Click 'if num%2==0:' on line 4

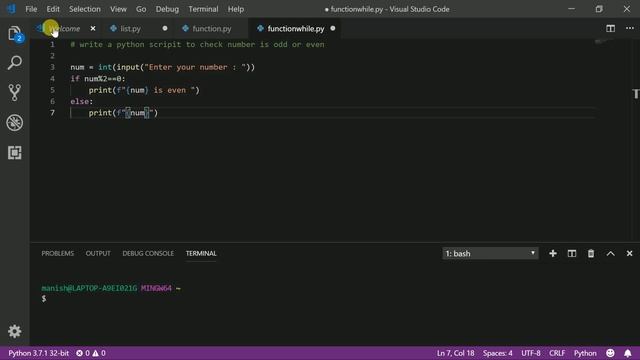tap(98, 78)
